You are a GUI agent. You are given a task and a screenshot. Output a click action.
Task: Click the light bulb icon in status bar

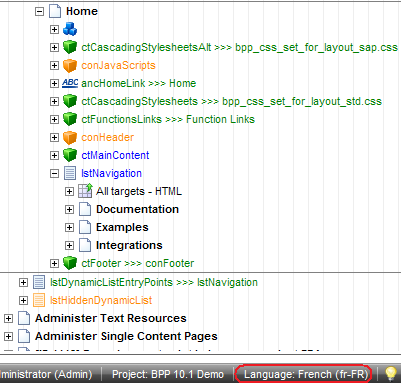tap(391, 374)
